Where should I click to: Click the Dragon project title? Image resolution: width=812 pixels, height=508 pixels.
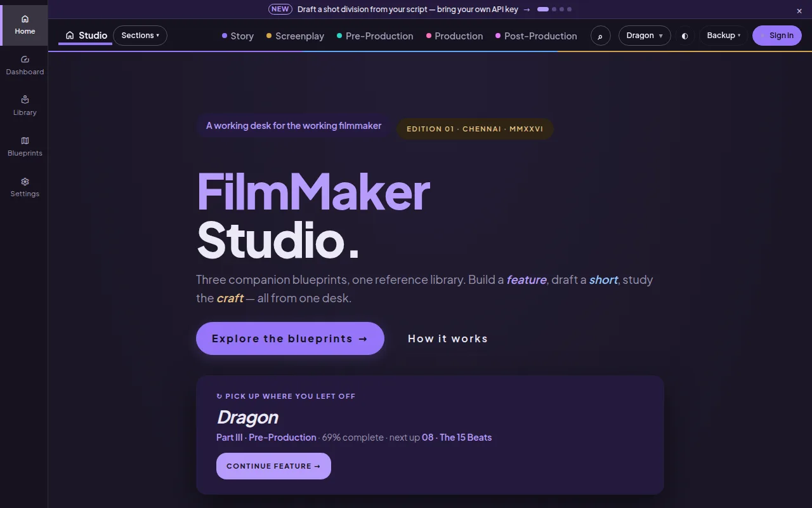click(247, 417)
